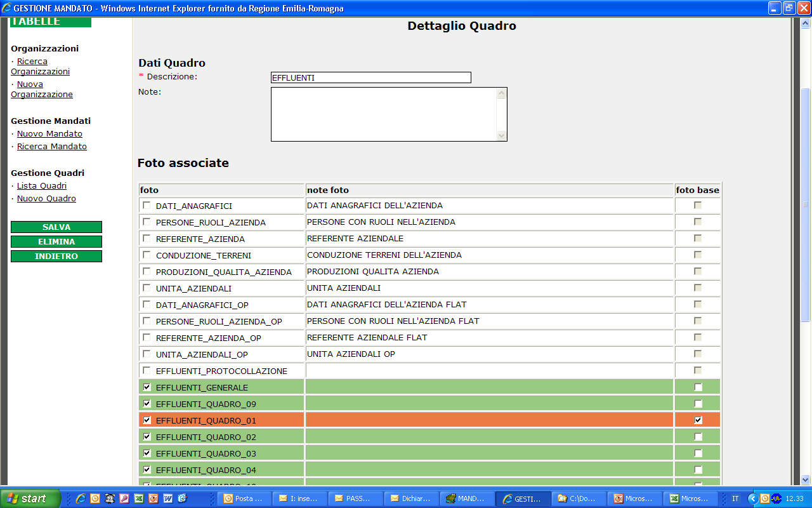The height and width of the screenshot is (508, 812).
Task: Open Ricerca Mandato page
Action: pos(52,147)
